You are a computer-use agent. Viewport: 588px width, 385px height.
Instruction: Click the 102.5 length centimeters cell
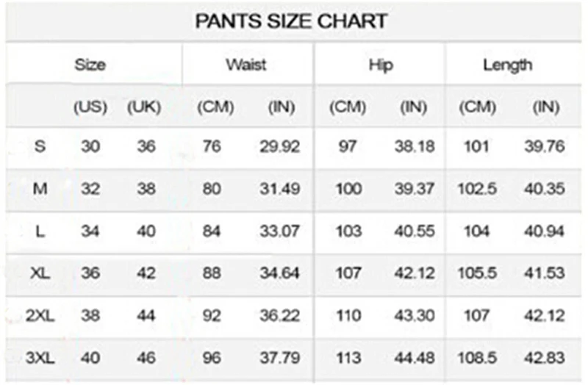(477, 189)
